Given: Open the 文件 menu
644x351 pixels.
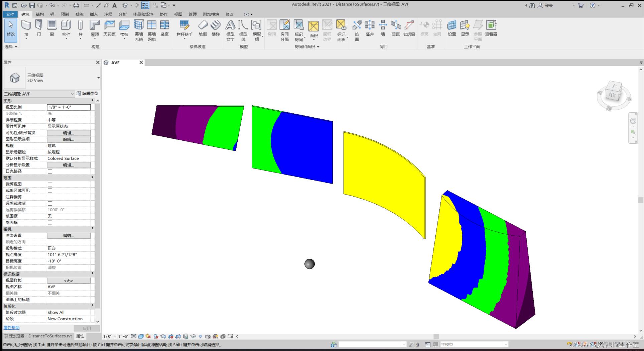Looking at the screenshot, I should click(x=10, y=14).
